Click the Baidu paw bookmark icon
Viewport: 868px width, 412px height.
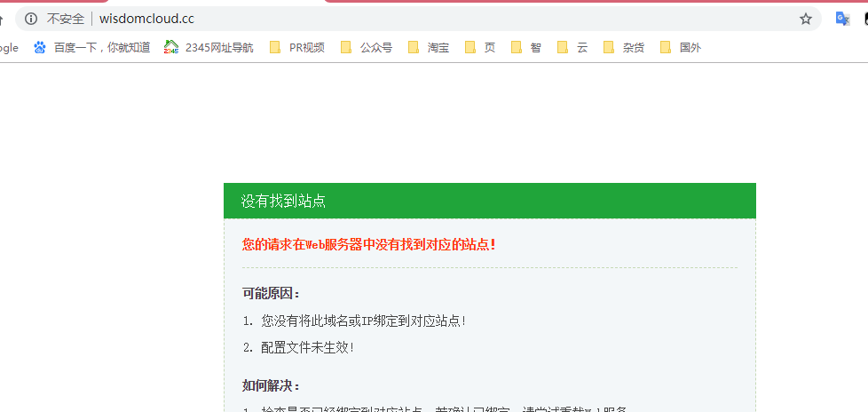pos(39,48)
